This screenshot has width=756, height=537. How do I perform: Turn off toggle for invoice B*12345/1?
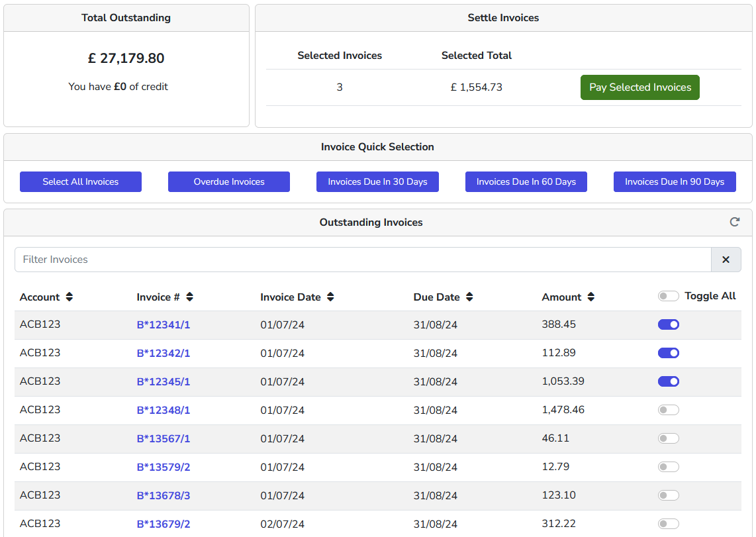tap(668, 381)
